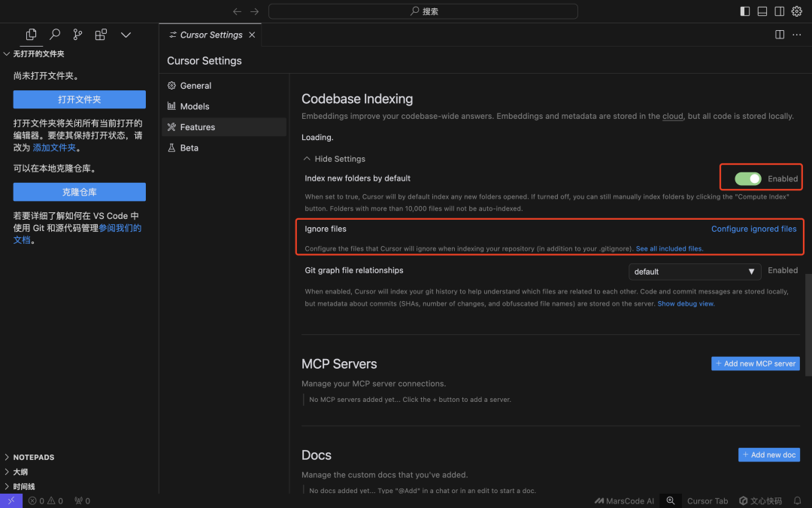812x508 pixels.
Task: Click the top search input field
Action: coord(423,11)
